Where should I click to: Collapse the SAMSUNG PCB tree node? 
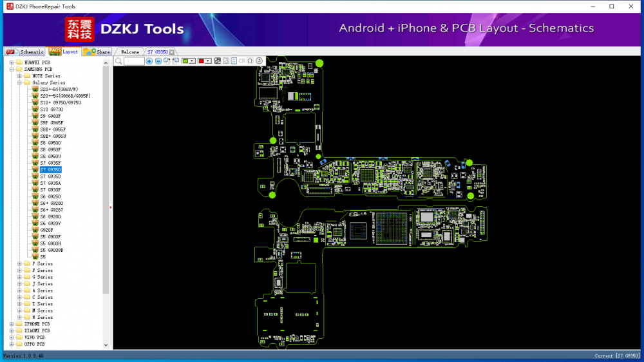[x=12, y=69]
